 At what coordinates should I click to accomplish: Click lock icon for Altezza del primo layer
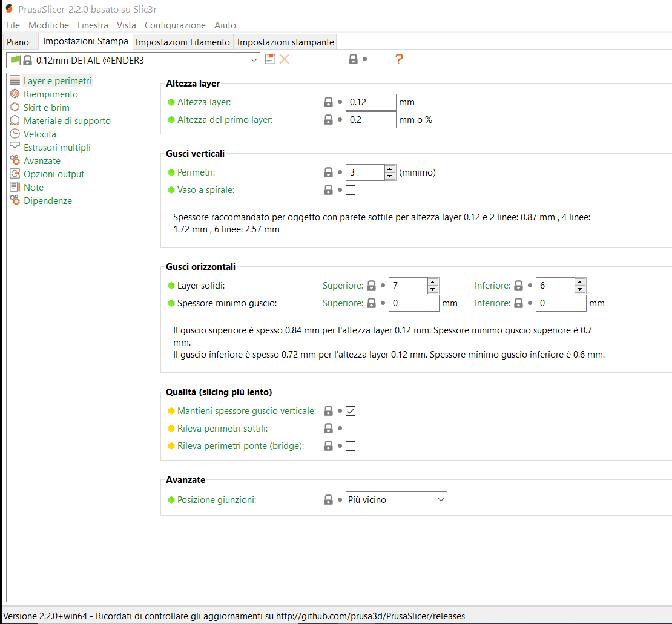[x=328, y=120]
